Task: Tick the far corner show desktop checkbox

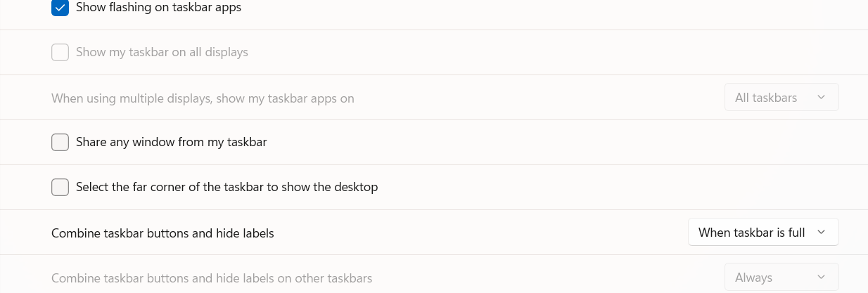Action: [60, 187]
